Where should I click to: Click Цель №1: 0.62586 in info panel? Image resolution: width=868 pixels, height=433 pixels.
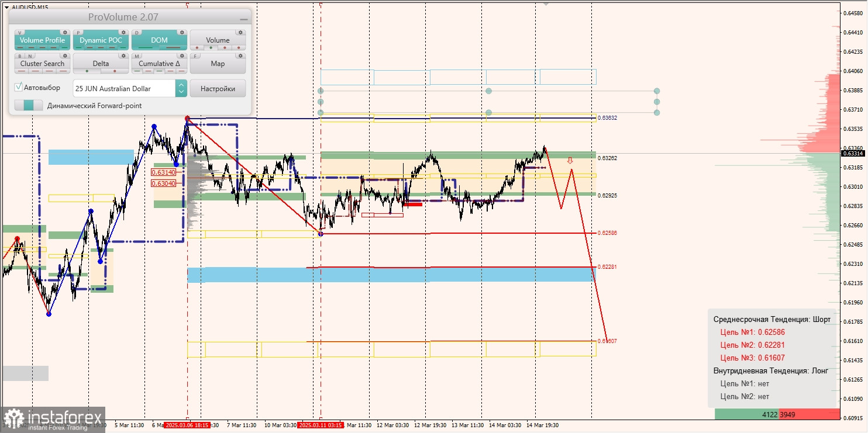pyautogui.click(x=752, y=332)
